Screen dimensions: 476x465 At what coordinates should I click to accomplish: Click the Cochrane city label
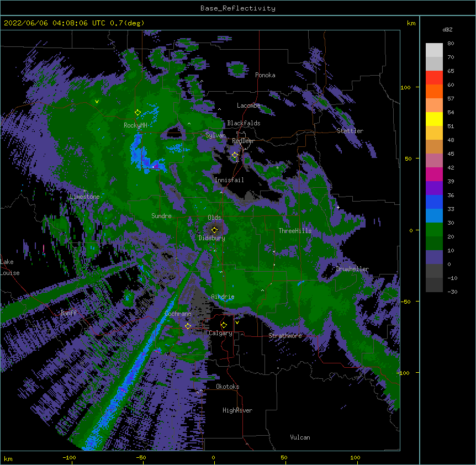coord(178,314)
